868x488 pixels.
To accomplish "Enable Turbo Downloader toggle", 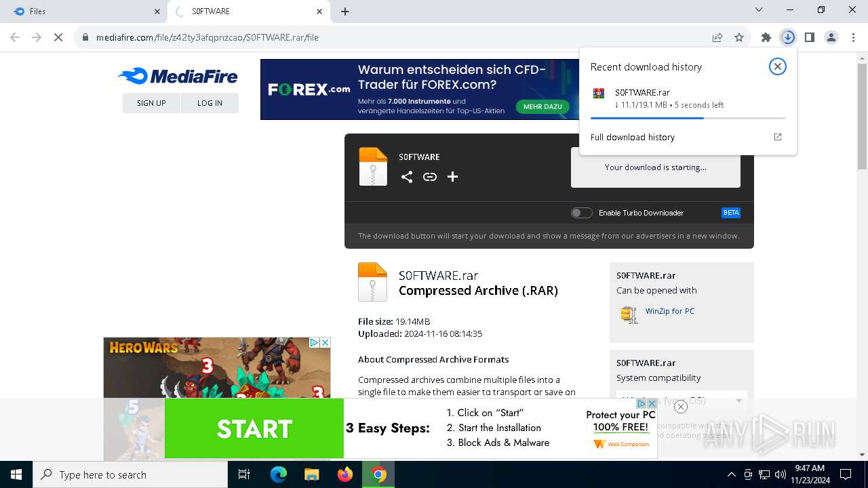I will pos(581,213).
